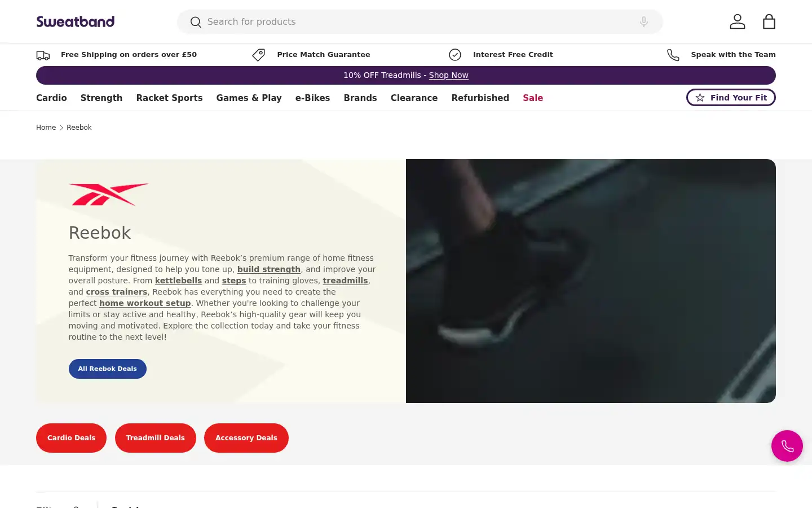Go to the Refurbished section
This screenshot has height=508, width=812.
click(480, 98)
